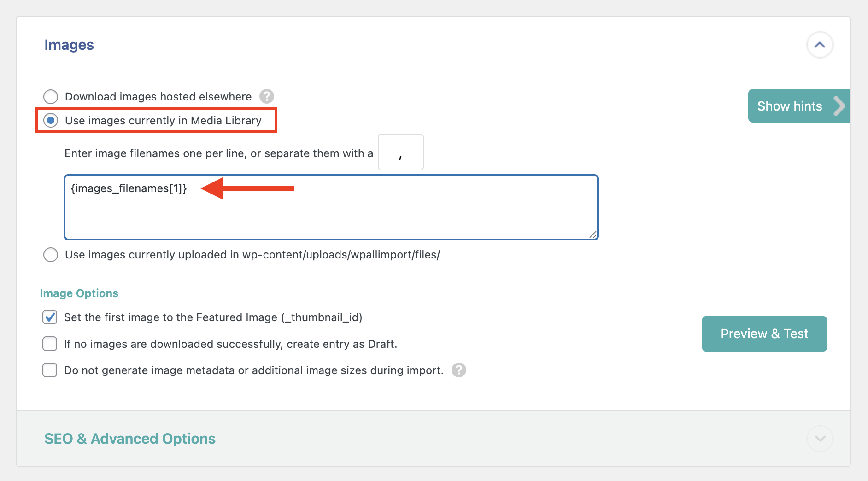This screenshot has height=481, width=868.
Task: Select Download images hosted elsewhere radio
Action: tap(51, 97)
